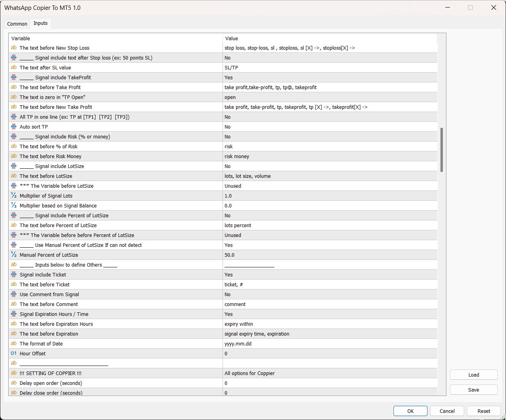506x420 pixels.
Task: Select the Inputs tab
Action: click(41, 23)
